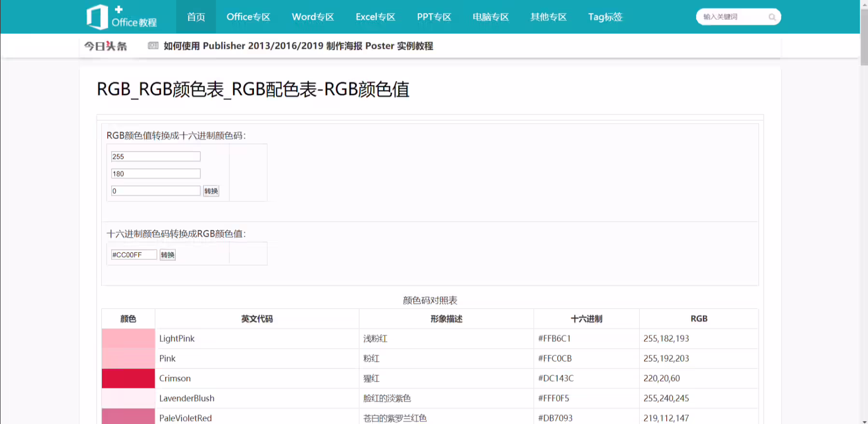Click the news icon beside the headline
Viewport: 868px width, 424px height.
pyautogui.click(x=153, y=45)
